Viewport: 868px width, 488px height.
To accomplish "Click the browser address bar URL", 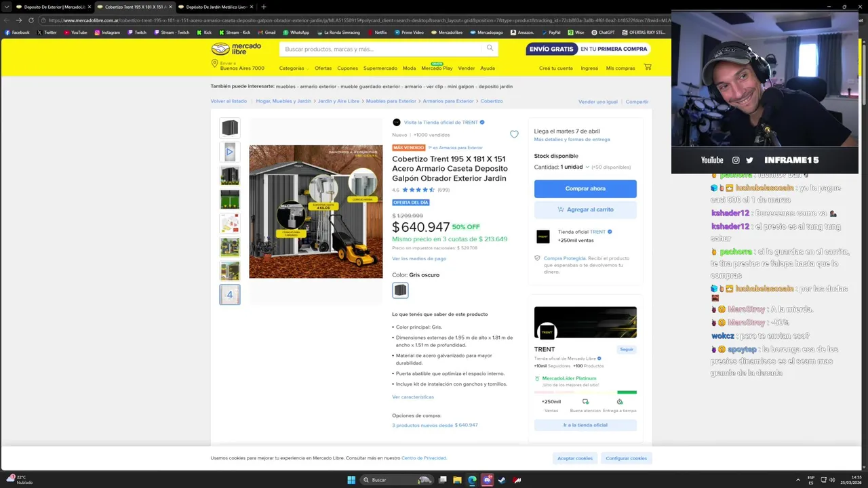I will tap(359, 20).
